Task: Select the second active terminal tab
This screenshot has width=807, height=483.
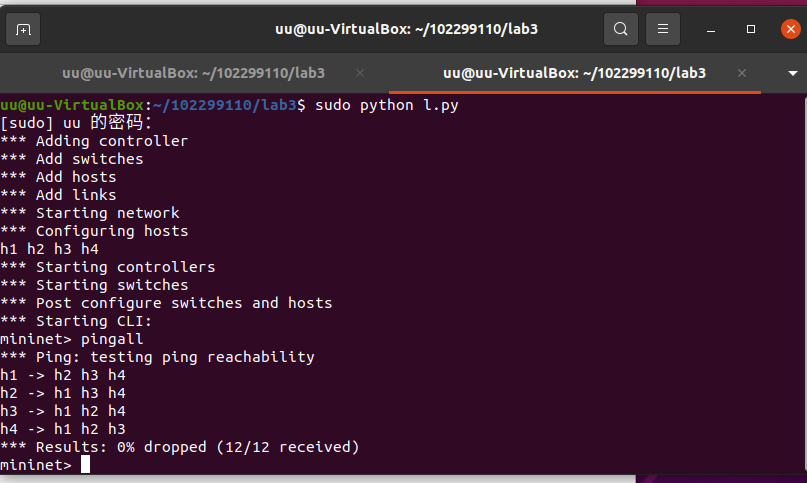Action: [x=574, y=73]
